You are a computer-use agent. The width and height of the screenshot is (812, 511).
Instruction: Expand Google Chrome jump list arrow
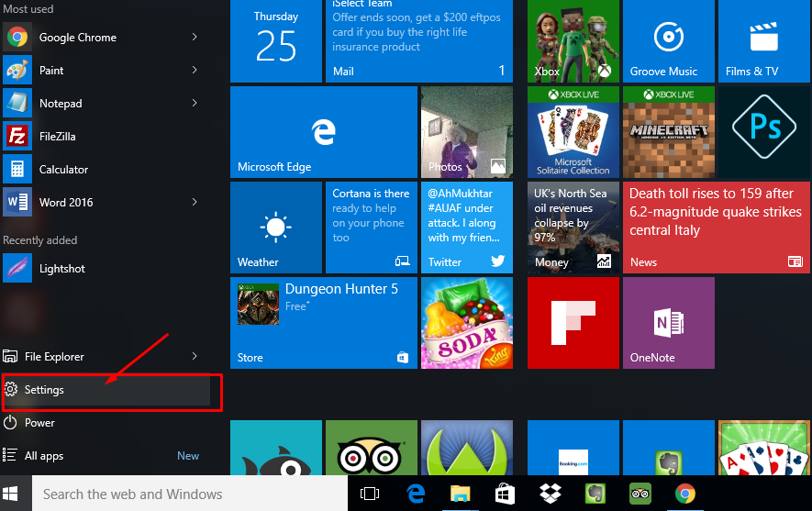tap(195, 37)
